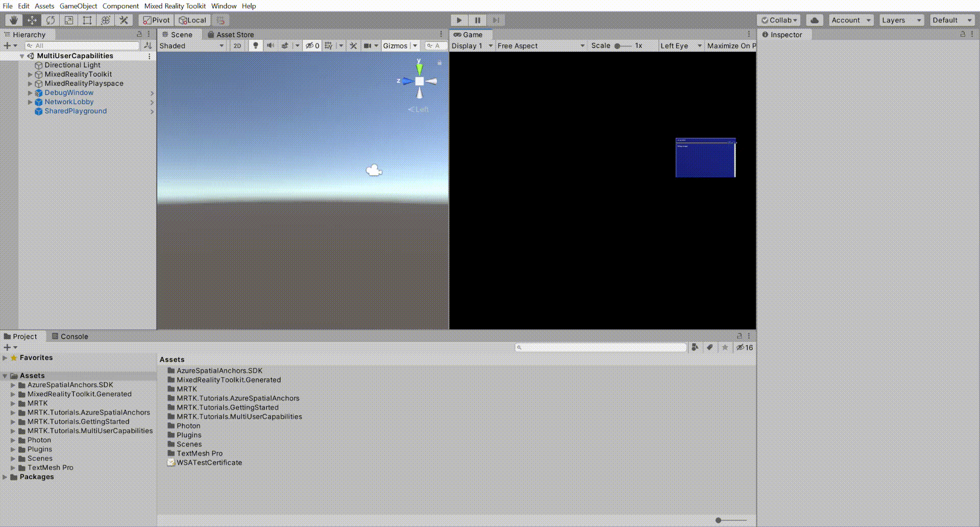Select the Move tool
Screen dimensions: 980x527
pos(32,20)
